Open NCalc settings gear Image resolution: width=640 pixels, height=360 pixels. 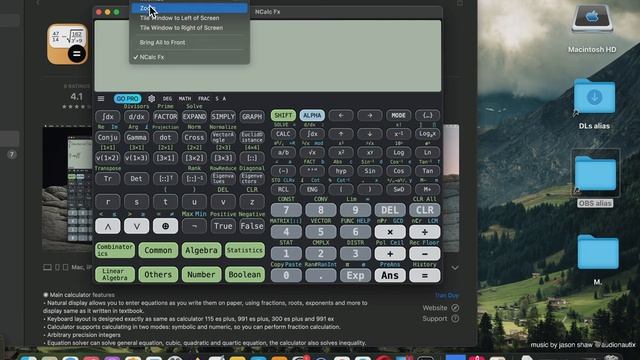151,99
